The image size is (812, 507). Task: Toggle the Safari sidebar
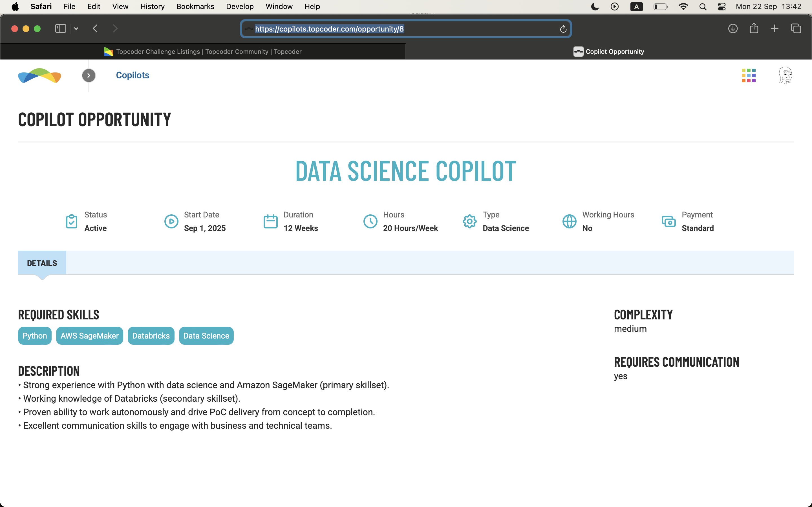coord(60,28)
